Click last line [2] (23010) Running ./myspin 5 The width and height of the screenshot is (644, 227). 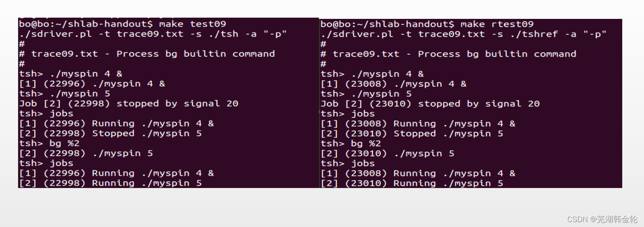coord(412,183)
